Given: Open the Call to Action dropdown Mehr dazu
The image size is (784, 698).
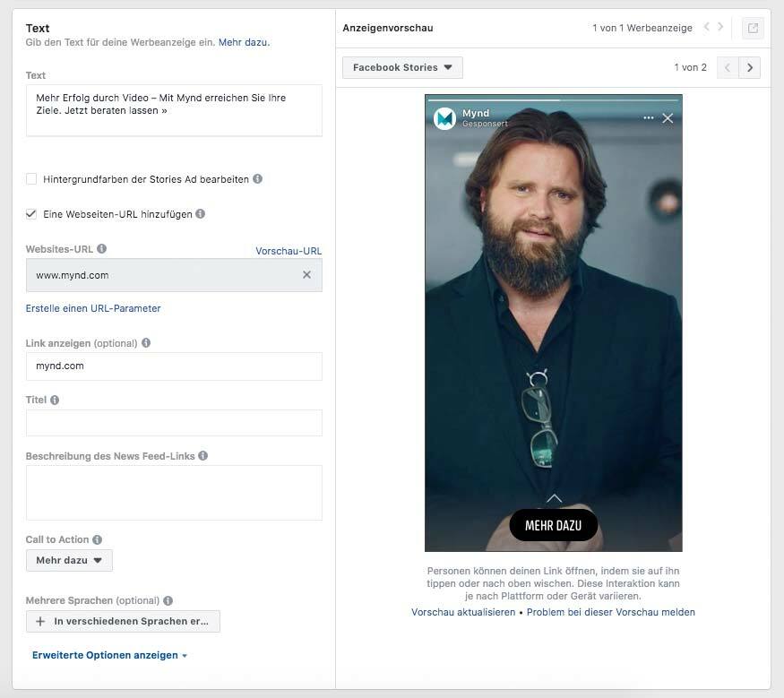Looking at the screenshot, I should pos(69,560).
